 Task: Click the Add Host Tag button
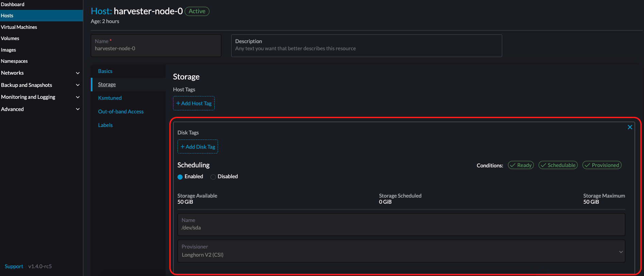click(x=194, y=104)
